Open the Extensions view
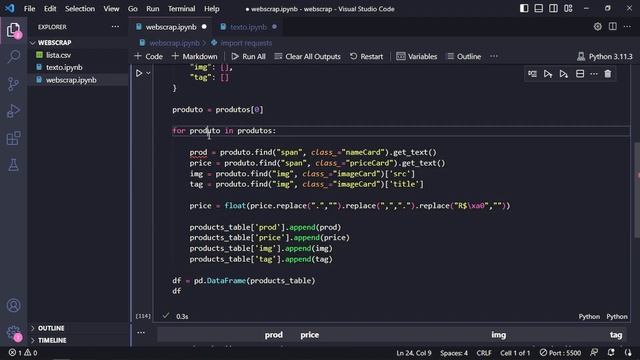 click(x=13, y=138)
